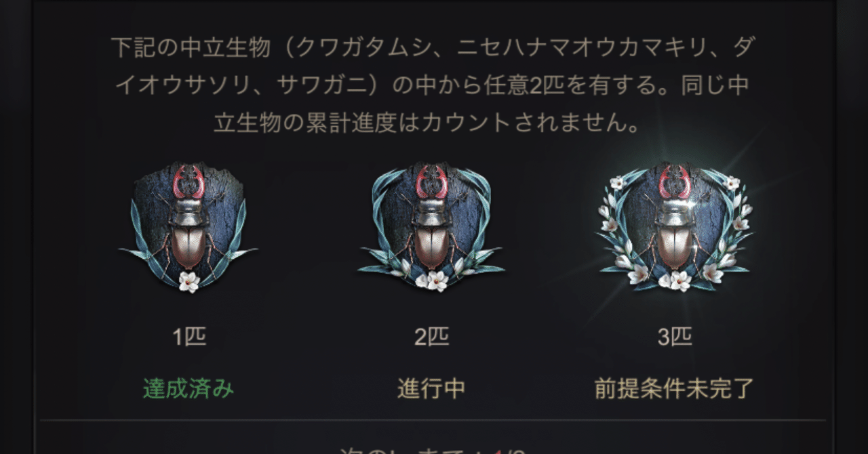Viewport: 868px width, 454px height.
Task: Click the 1匹 tier label
Action: click(x=189, y=337)
